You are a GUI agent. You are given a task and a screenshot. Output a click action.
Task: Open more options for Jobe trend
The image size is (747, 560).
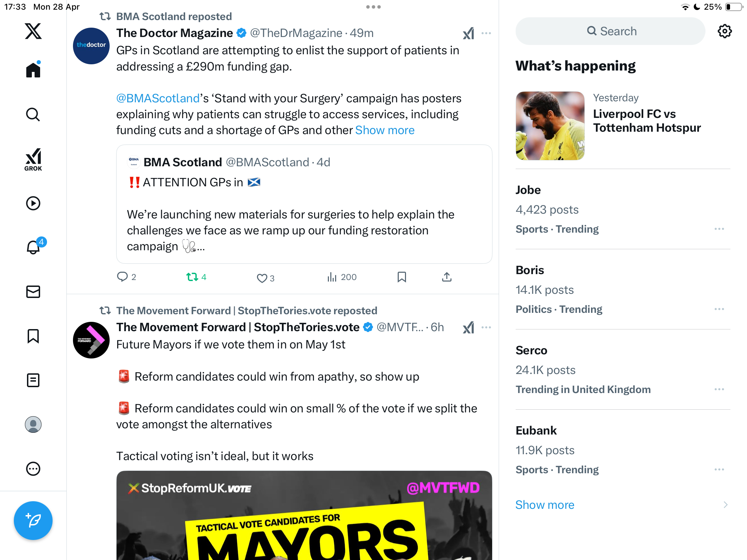(x=719, y=229)
